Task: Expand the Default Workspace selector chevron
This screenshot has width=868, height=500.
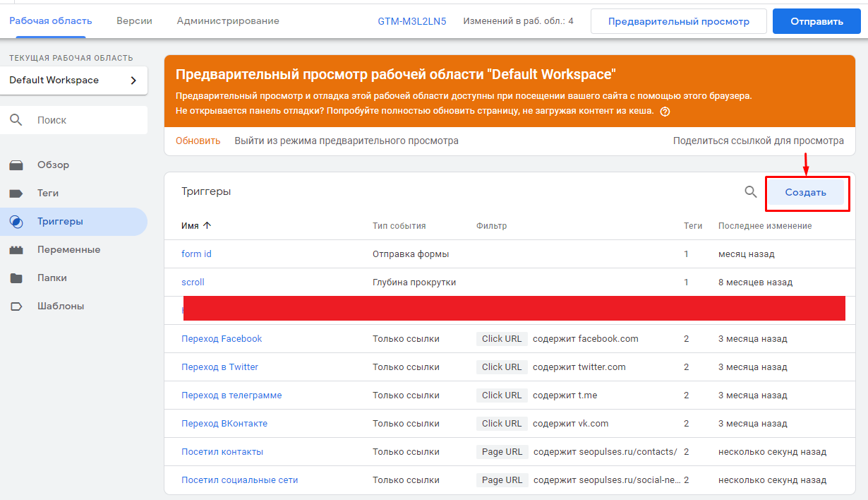Action: pyautogui.click(x=133, y=81)
